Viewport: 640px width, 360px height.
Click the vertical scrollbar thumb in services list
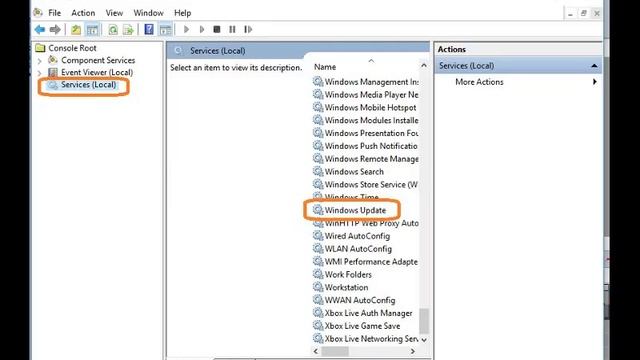424,321
